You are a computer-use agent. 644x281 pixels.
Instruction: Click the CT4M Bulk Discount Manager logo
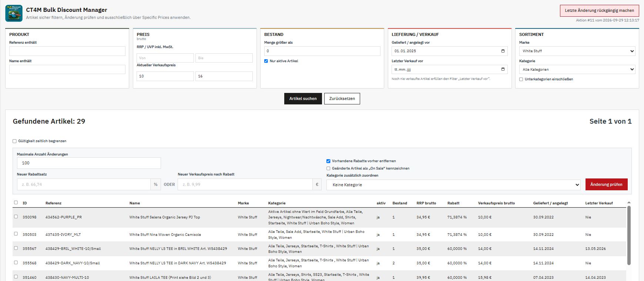14,13
